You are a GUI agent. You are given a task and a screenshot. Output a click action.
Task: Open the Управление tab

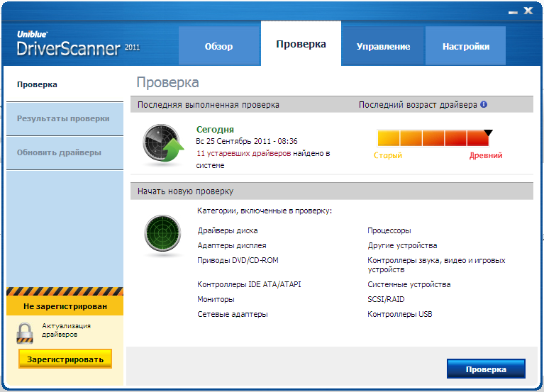383,46
